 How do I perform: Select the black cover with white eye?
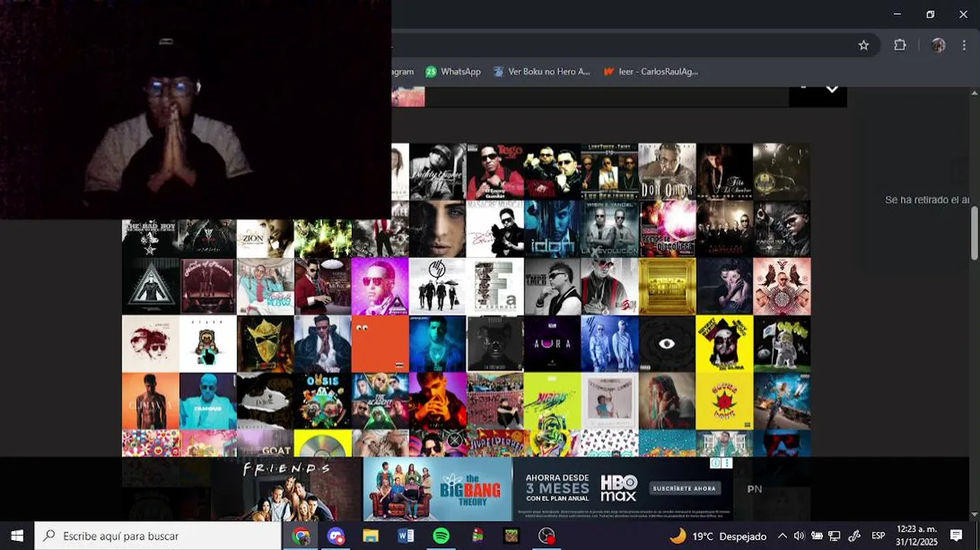click(667, 344)
